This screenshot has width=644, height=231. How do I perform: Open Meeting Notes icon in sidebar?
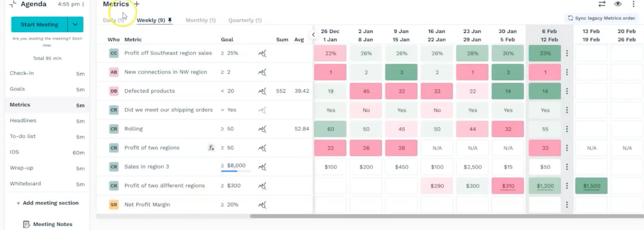point(26,224)
